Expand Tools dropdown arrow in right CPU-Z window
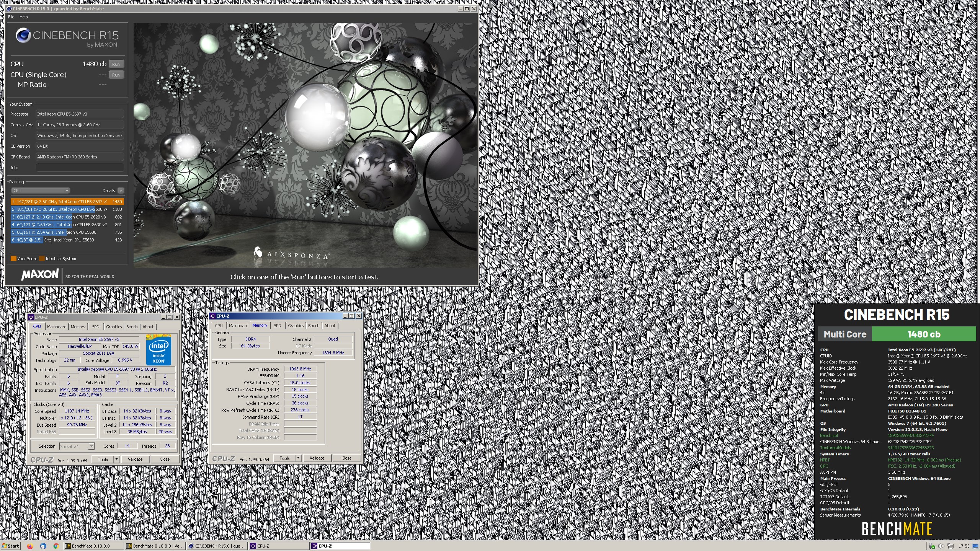980x551 pixels. [x=299, y=458]
